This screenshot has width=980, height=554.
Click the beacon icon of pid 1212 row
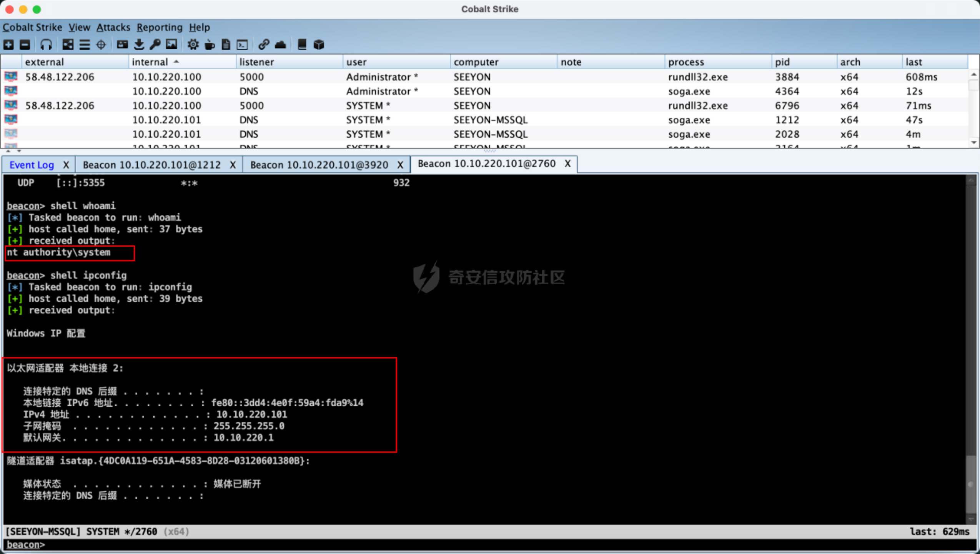point(11,120)
